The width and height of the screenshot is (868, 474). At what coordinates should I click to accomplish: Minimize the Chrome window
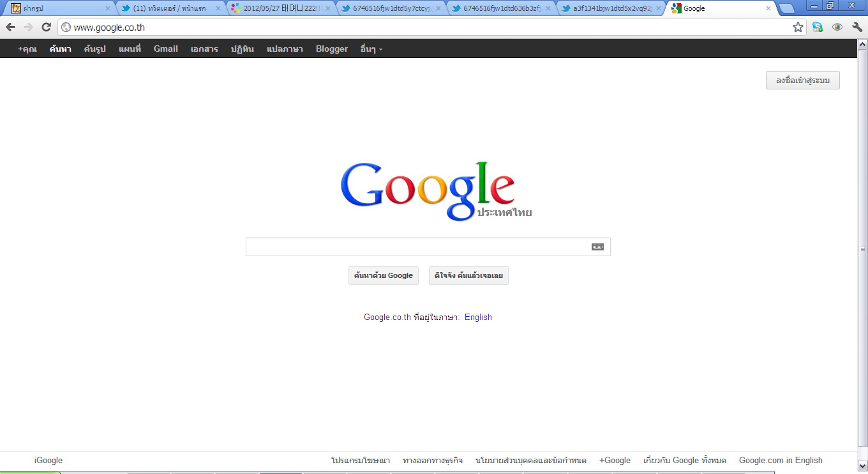[x=814, y=6]
